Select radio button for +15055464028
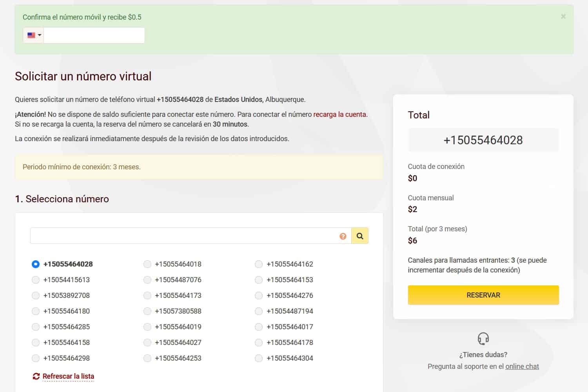Screen dimensions: 588x392 click(x=36, y=264)
